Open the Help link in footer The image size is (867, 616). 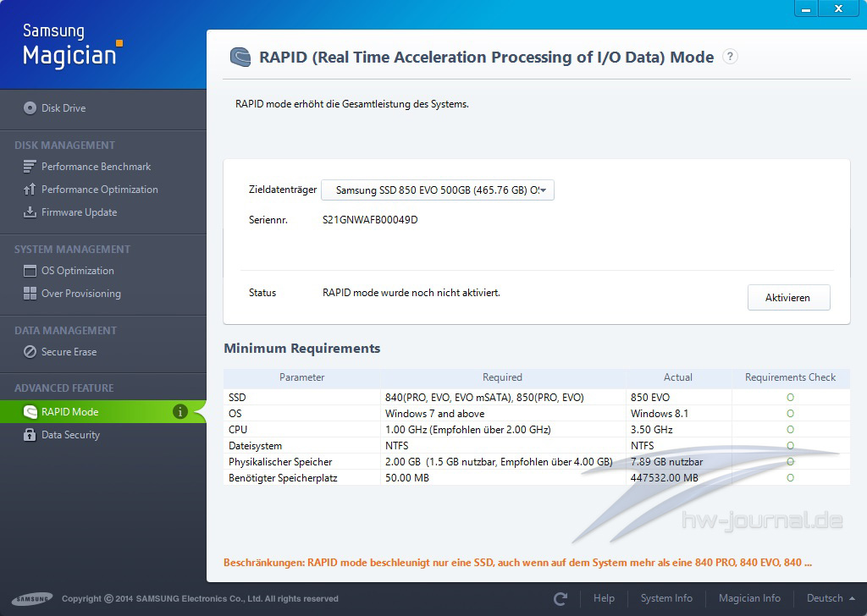pos(604,598)
